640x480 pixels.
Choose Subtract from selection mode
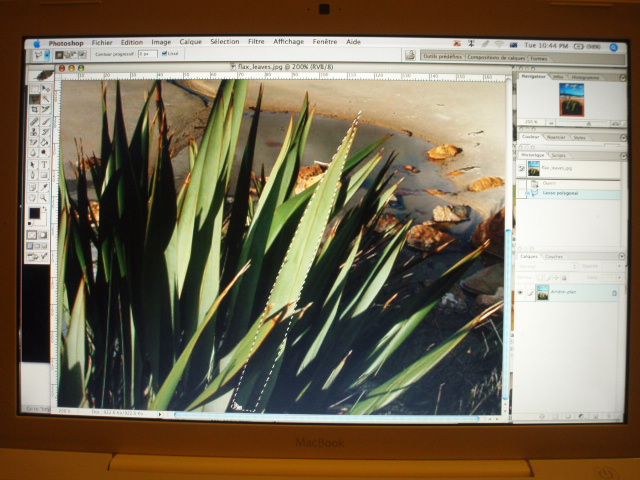coord(74,54)
